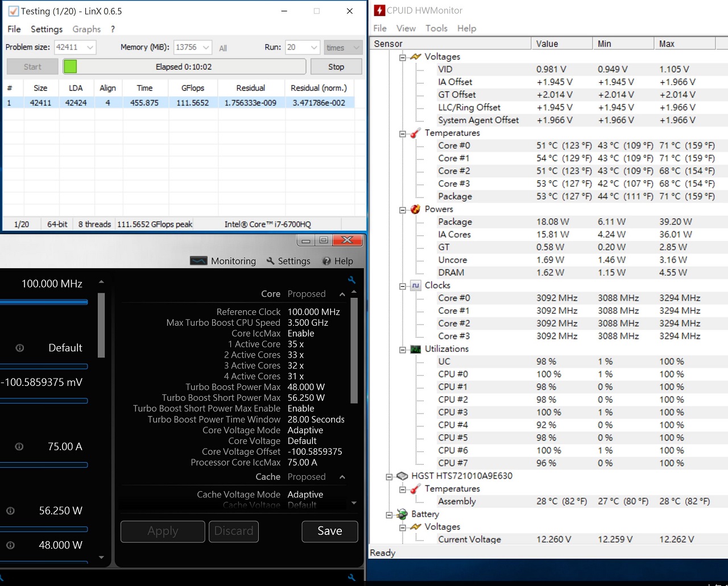
Task: Click the Save button in XTU
Action: coord(329,531)
